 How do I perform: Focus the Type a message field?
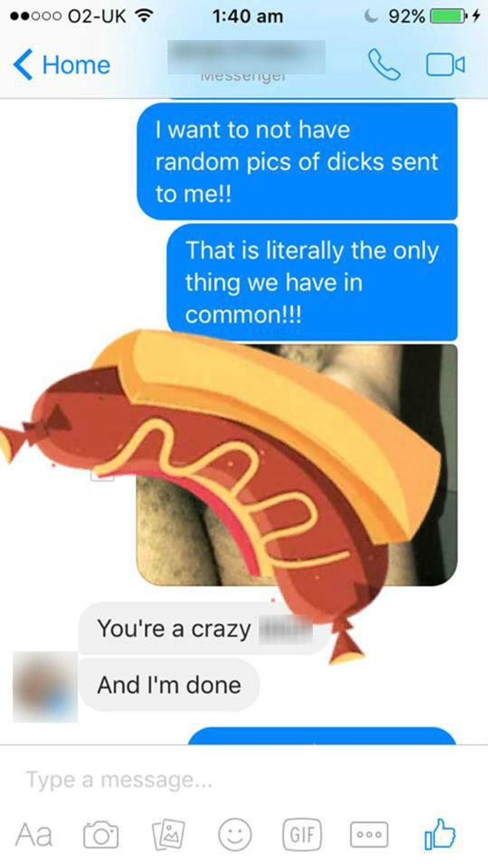pyautogui.click(x=244, y=779)
